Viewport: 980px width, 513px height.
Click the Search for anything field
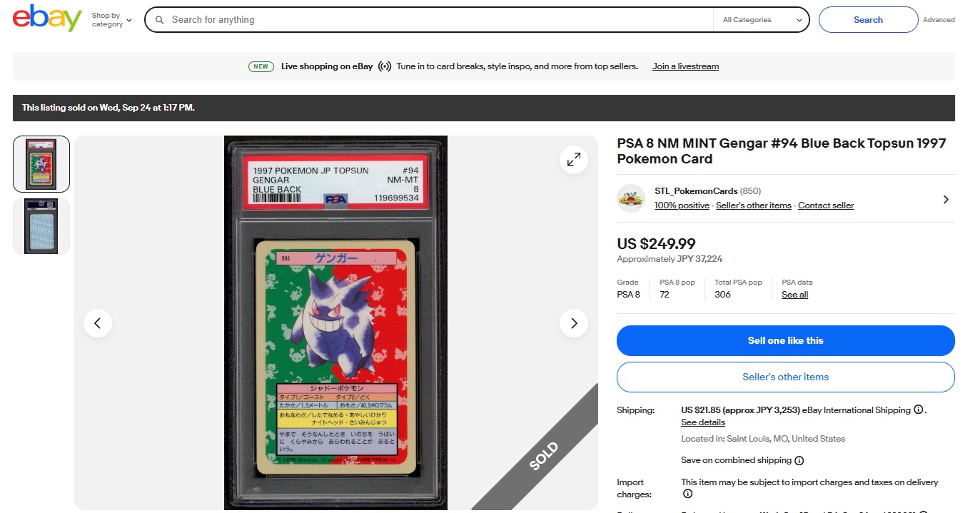click(439, 20)
